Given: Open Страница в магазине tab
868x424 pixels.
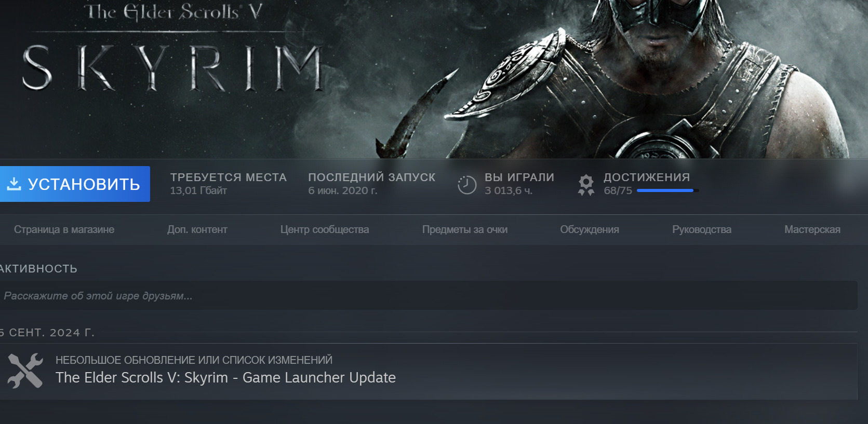Looking at the screenshot, I should (64, 229).
